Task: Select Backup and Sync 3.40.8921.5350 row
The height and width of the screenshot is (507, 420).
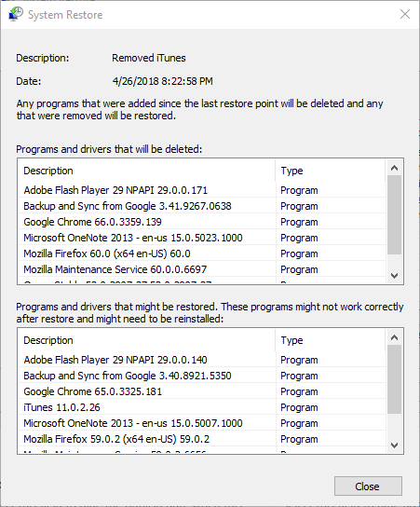Action: (x=202, y=376)
